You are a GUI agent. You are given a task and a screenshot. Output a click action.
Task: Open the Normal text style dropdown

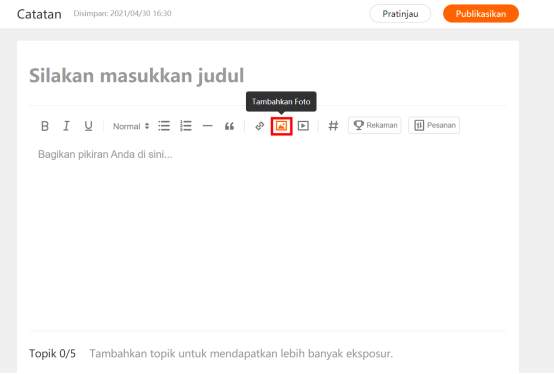point(131,126)
